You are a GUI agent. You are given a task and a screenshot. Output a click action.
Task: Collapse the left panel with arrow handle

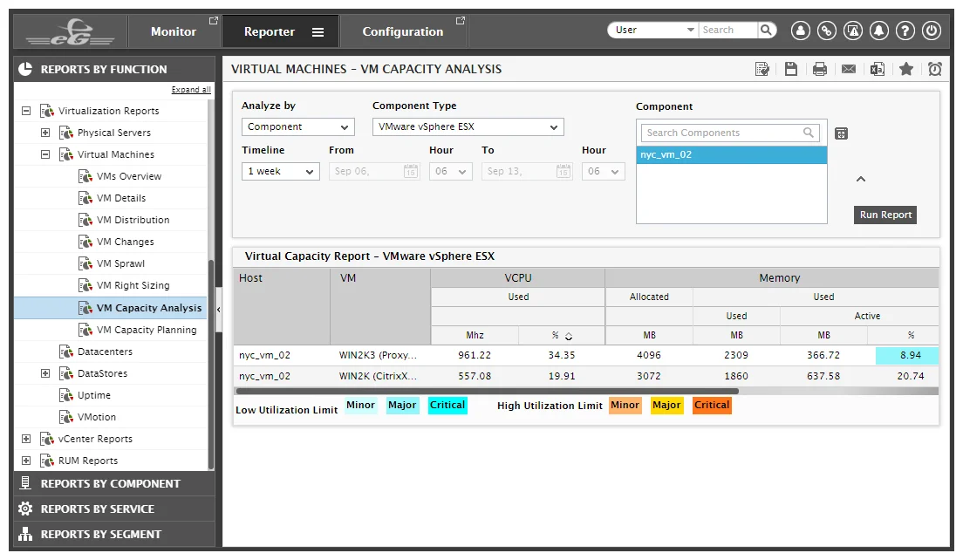tap(218, 310)
